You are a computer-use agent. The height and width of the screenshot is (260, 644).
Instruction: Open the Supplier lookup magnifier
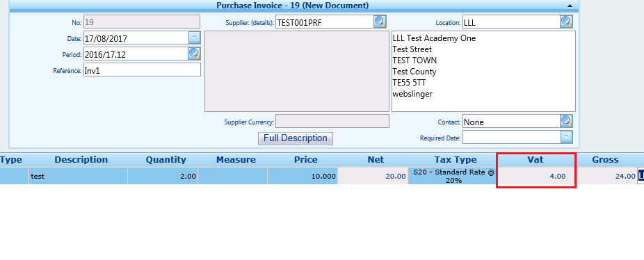(x=380, y=22)
